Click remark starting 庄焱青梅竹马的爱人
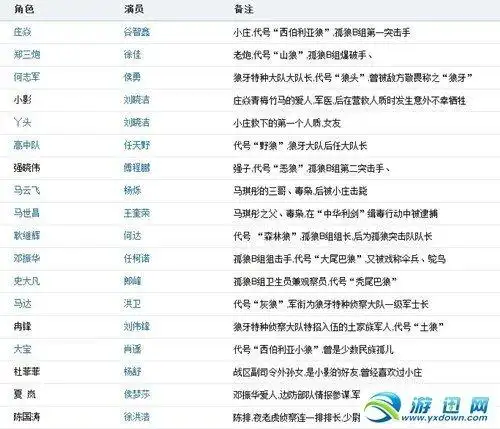The height and width of the screenshot is (429, 500). coord(350,100)
